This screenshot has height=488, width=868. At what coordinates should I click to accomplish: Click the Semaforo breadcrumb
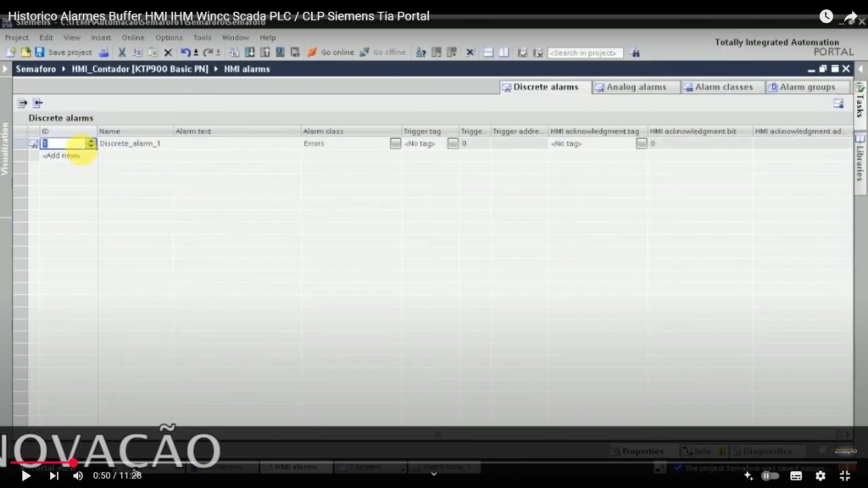(36, 69)
